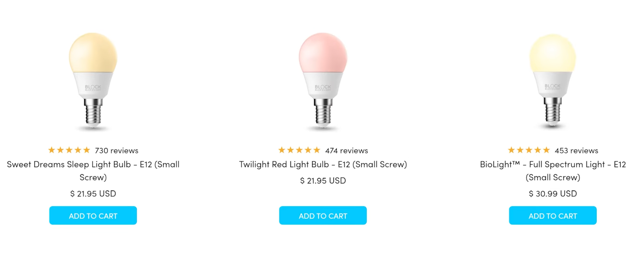Add Twilight Red Light Bulb to cart

[323, 215]
